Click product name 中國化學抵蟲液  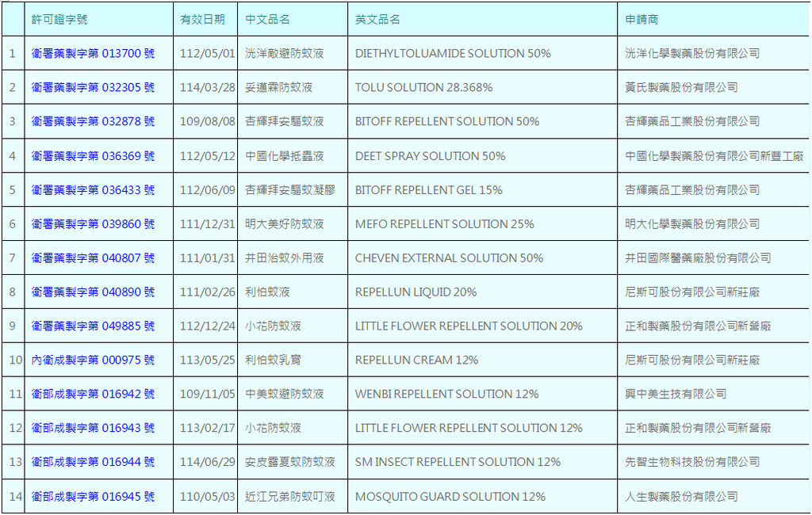click(x=285, y=156)
